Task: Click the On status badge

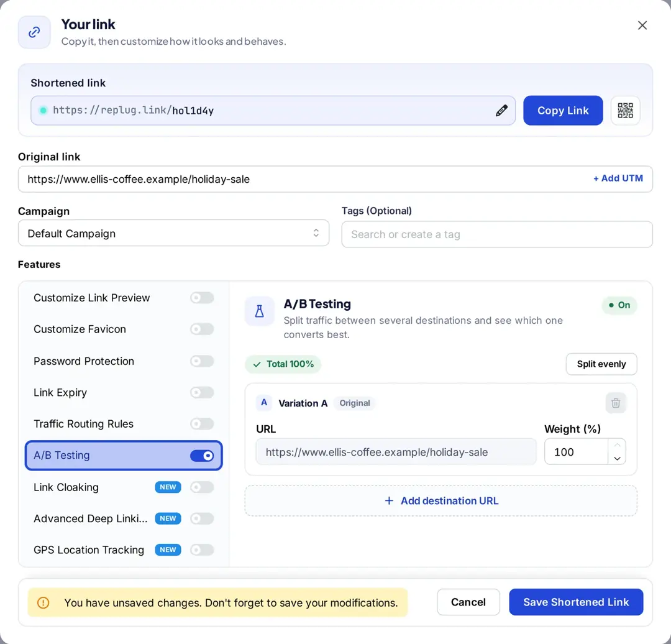Action: [x=619, y=305]
